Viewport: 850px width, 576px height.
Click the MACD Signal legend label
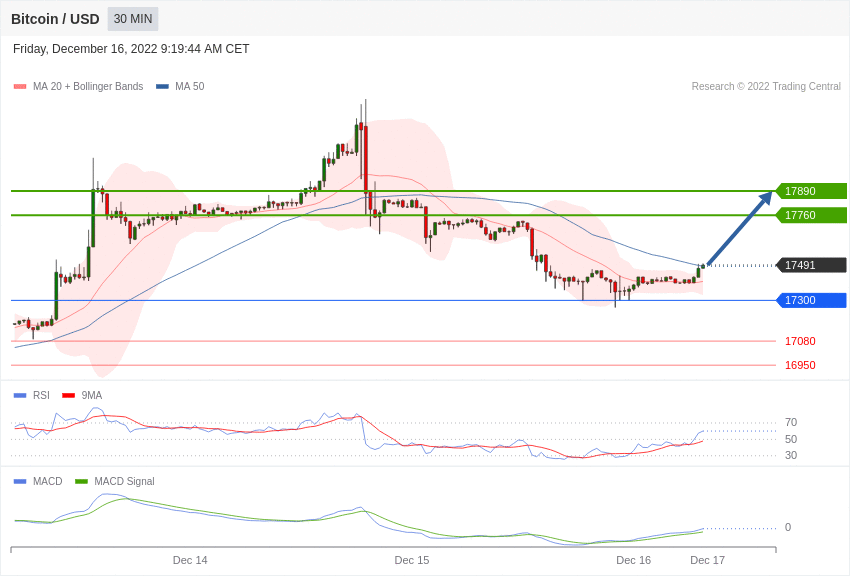(124, 481)
